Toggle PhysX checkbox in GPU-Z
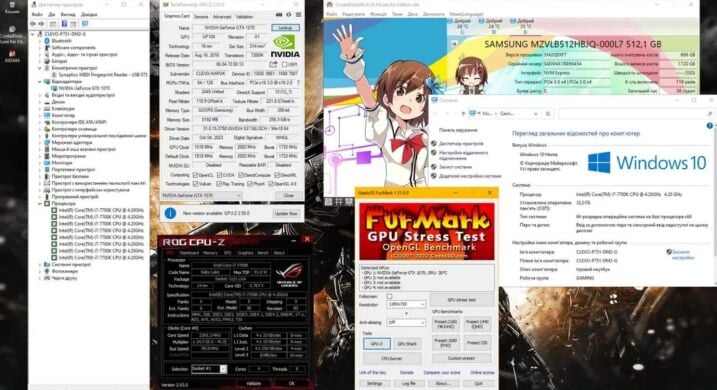 [x=250, y=184]
